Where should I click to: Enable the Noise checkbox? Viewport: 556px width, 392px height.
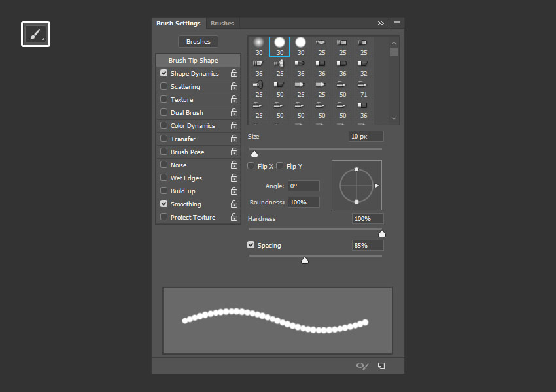164,165
